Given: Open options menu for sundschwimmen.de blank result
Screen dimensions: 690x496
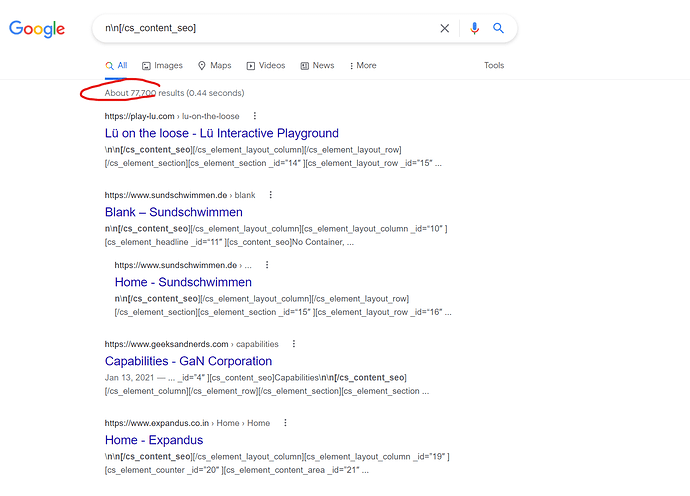Looking at the screenshot, I should (x=271, y=195).
